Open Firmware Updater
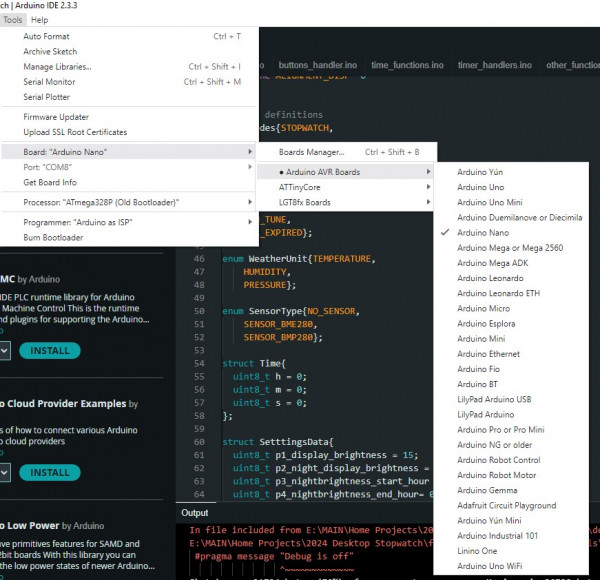This screenshot has height=580, width=600. point(129,117)
